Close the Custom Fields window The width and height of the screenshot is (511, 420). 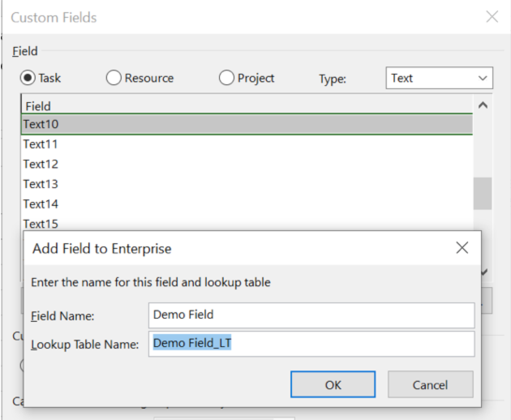492,16
